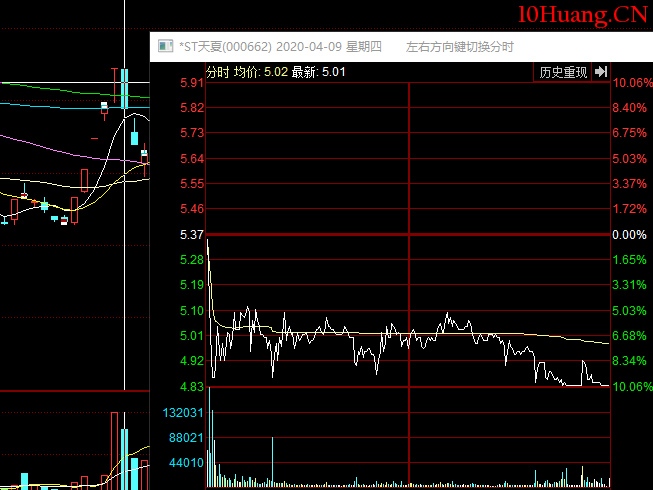Click the 4.83 lower limit price label

192,387
